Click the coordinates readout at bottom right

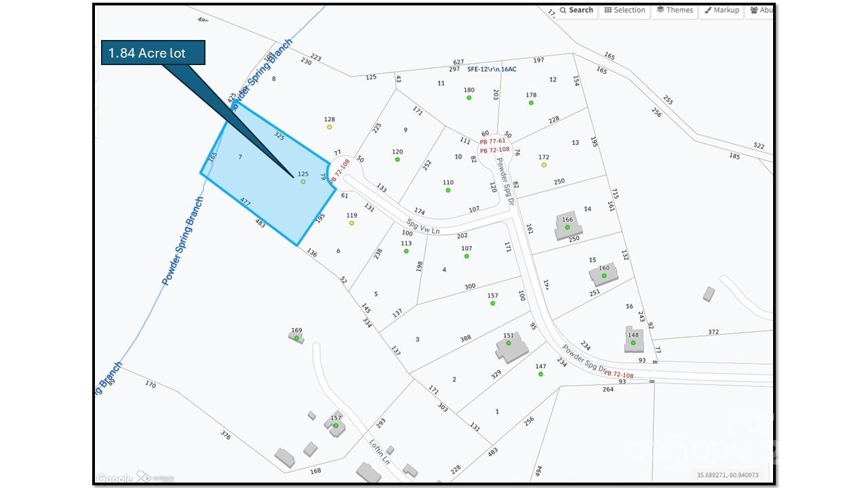pos(728,475)
